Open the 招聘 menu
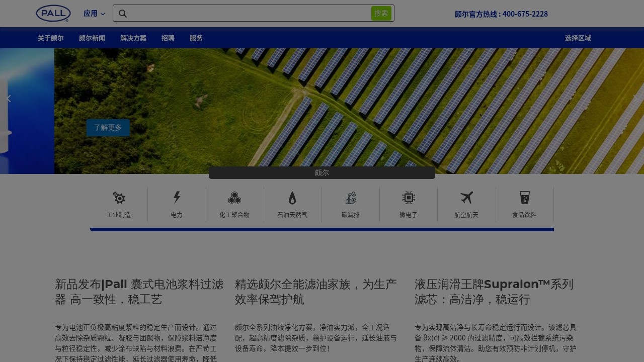644x362 pixels. pos(168,38)
